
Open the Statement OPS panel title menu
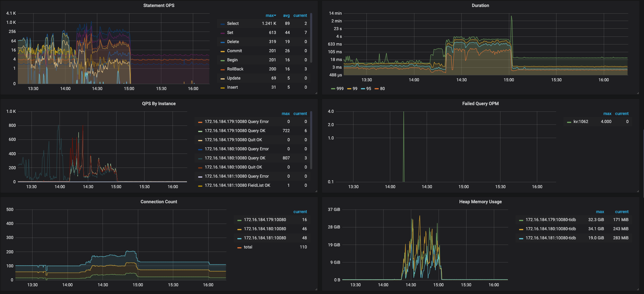coord(159,6)
